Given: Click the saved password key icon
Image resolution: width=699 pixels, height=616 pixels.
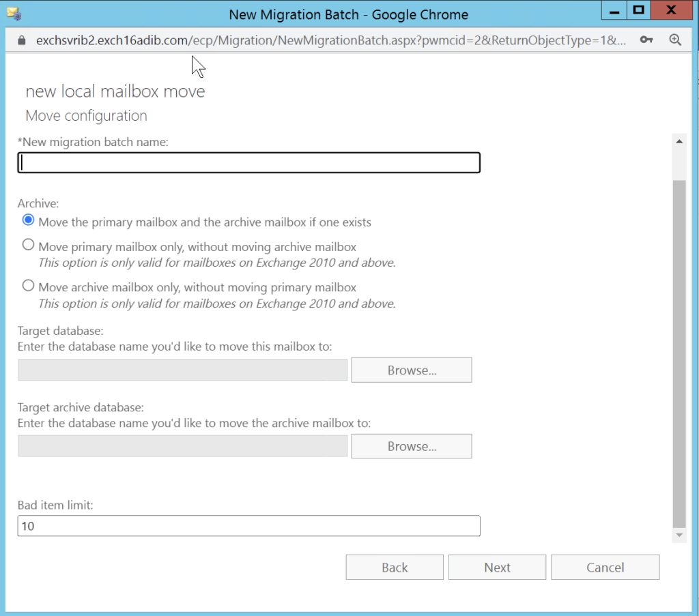Looking at the screenshot, I should point(646,40).
